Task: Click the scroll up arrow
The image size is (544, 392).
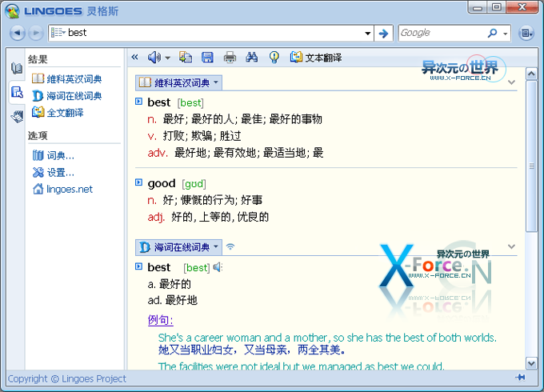Action: coord(531,74)
